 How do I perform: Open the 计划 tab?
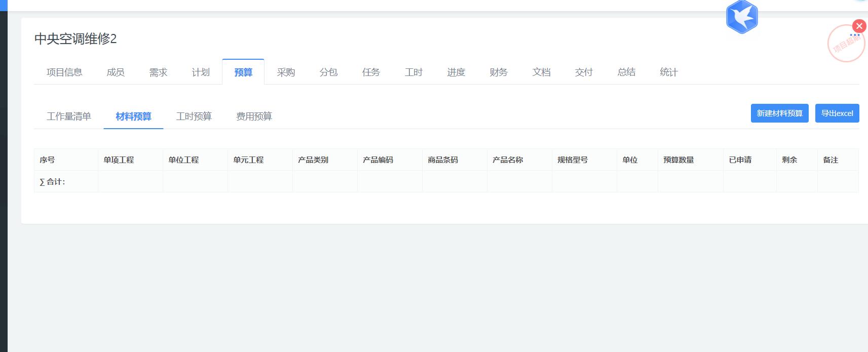tap(201, 72)
